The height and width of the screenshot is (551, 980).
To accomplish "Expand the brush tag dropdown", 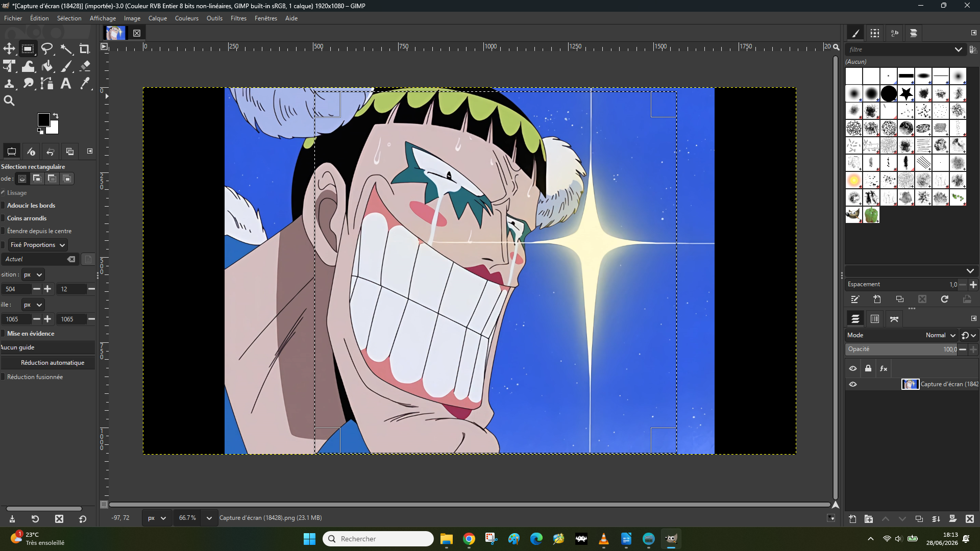I will coord(970,271).
